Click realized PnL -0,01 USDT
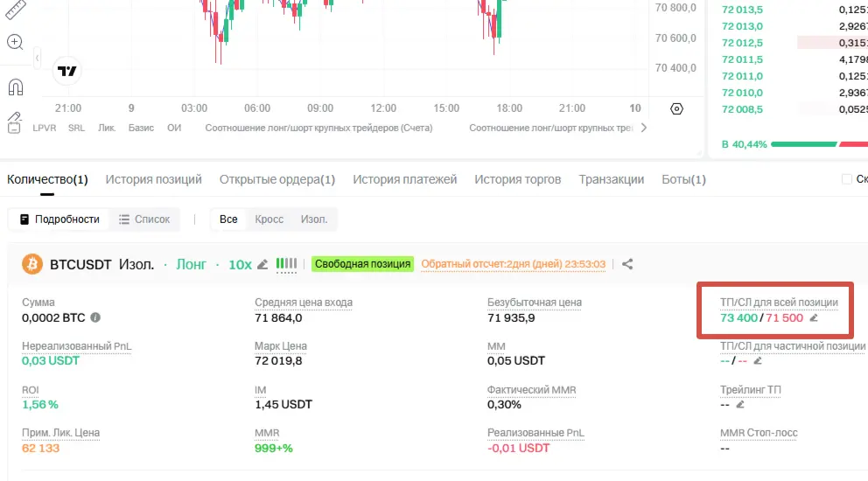868x481 pixels. (x=519, y=449)
